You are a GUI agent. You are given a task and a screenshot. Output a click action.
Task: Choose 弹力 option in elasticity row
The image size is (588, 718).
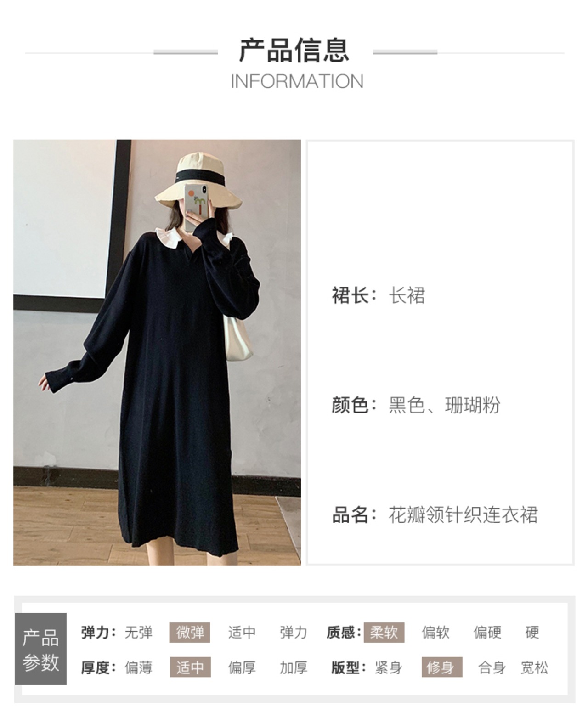click(x=294, y=633)
